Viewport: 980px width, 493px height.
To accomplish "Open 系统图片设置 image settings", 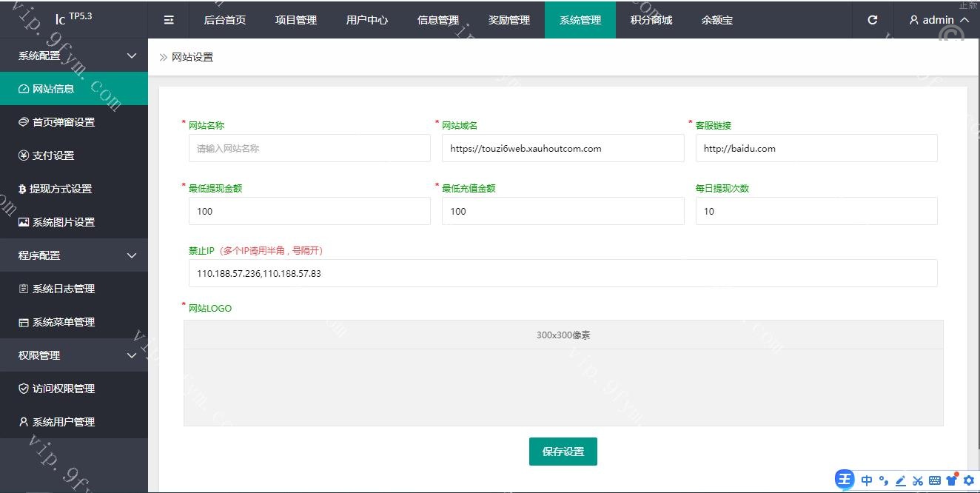I will point(64,222).
